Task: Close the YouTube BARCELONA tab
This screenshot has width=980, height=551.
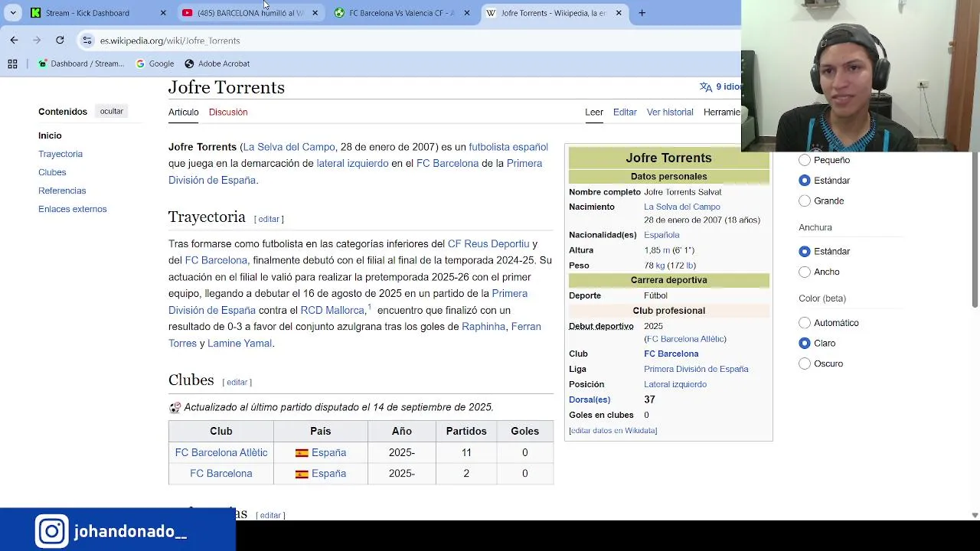Action: (x=315, y=13)
